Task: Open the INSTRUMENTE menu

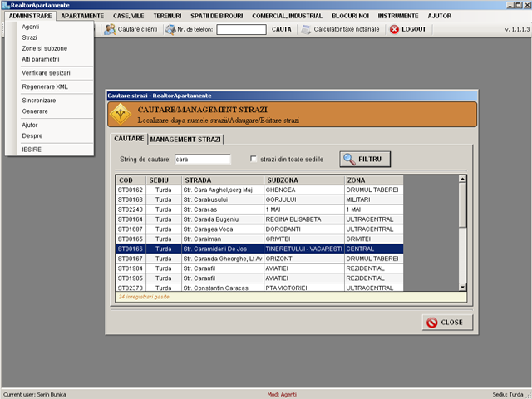Action: (x=398, y=16)
